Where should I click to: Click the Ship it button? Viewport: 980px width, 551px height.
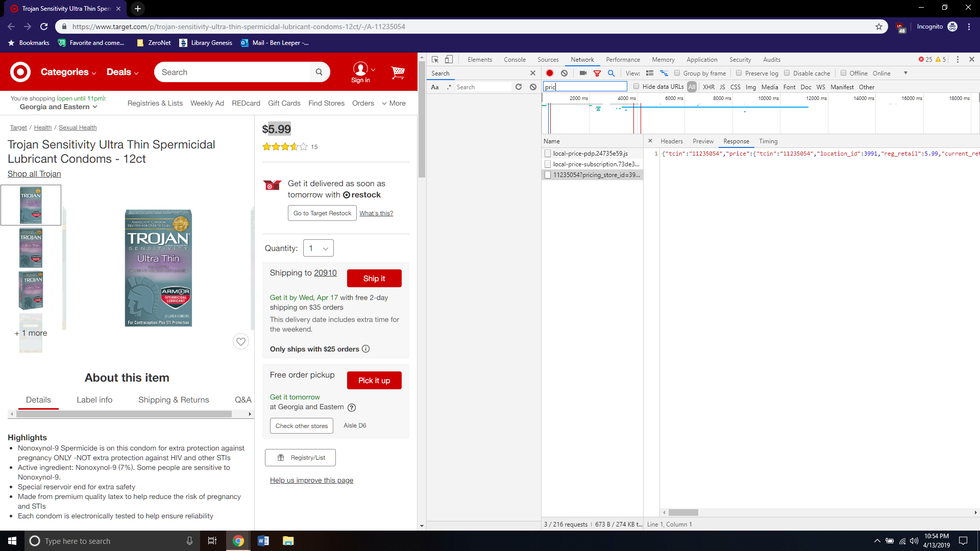coord(374,279)
